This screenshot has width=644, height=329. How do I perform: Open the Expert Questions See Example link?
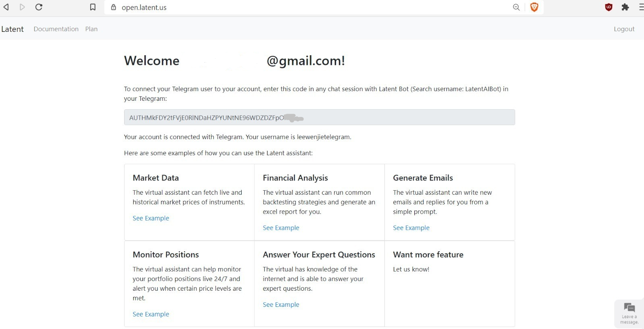coord(281,304)
